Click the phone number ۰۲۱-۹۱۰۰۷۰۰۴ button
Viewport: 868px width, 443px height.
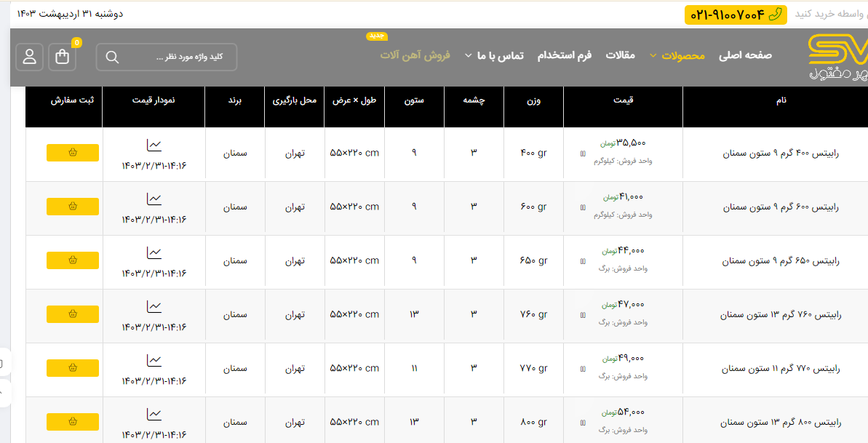point(736,15)
